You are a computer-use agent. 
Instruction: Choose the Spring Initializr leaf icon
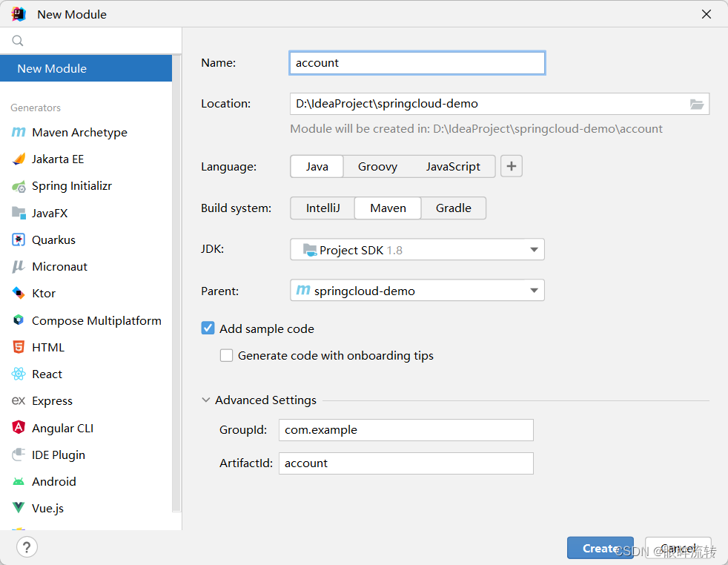[18, 186]
